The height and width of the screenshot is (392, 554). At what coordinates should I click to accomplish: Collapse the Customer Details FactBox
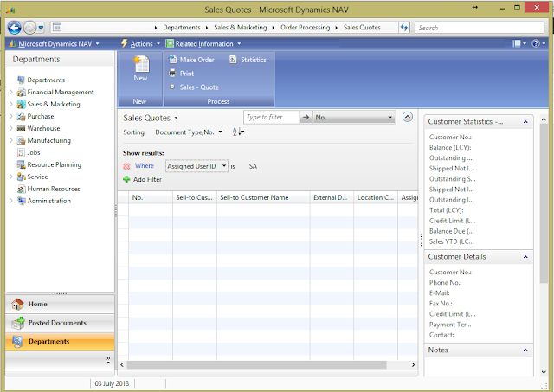pos(525,257)
